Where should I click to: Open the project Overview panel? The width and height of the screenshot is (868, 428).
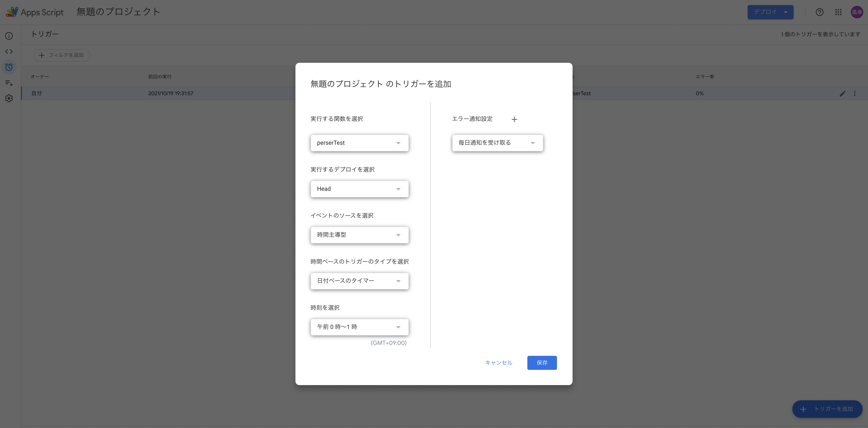(x=9, y=36)
